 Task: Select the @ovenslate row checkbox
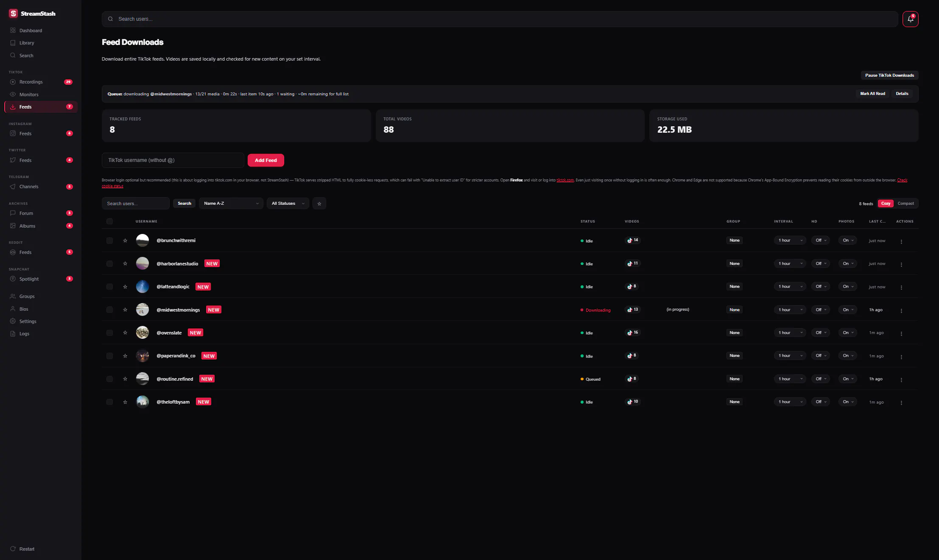pyautogui.click(x=109, y=333)
